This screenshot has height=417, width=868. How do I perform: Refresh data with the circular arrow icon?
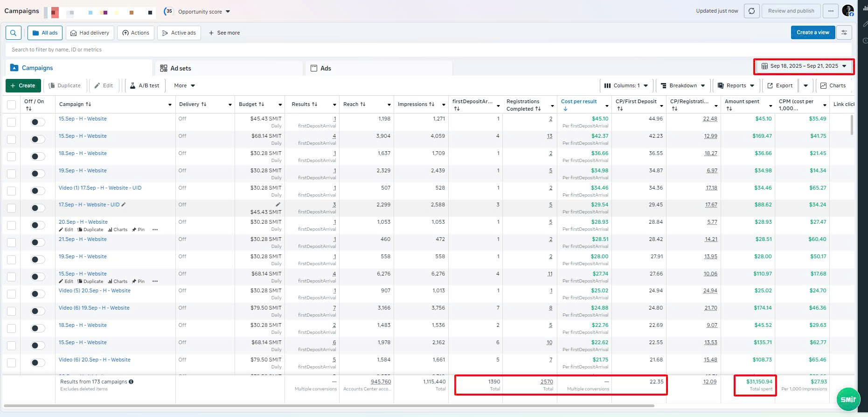751,11
